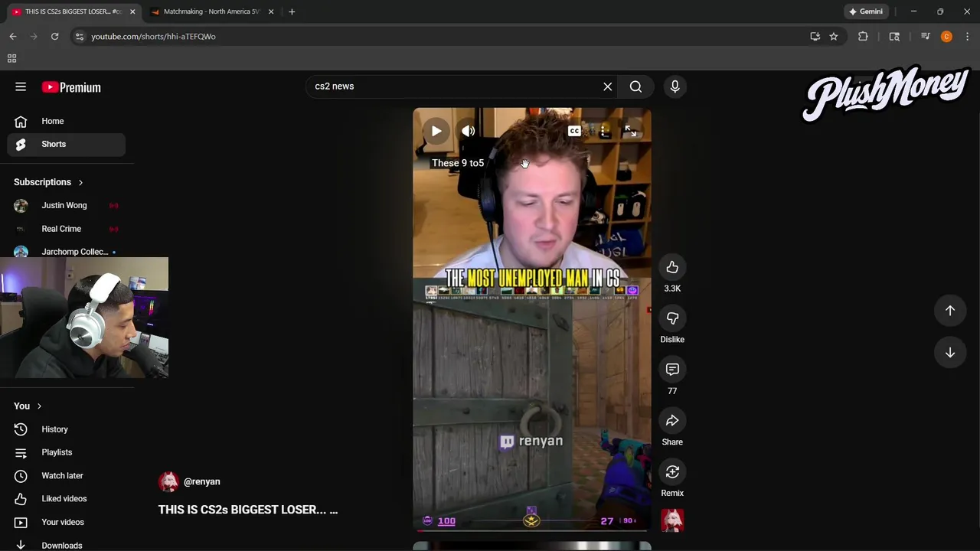This screenshot has width=980, height=551.
Task: Clear the search query with the X
Action: 608,86
